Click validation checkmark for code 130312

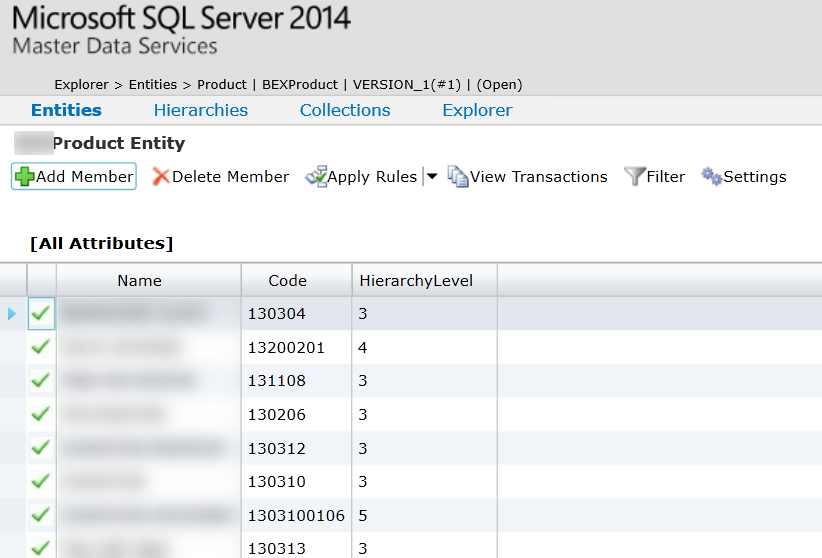[x=41, y=448]
